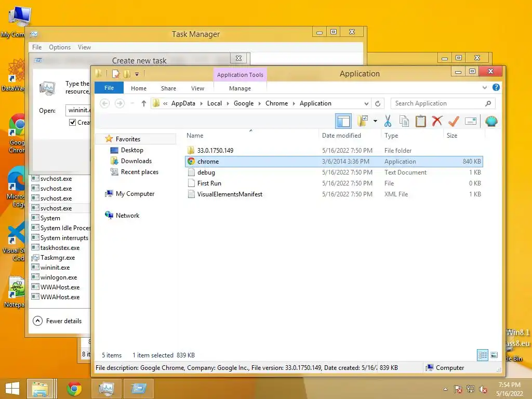Click Google in the breadcrumb path
The height and width of the screenshot is (399, 532).
click(244, 103)
